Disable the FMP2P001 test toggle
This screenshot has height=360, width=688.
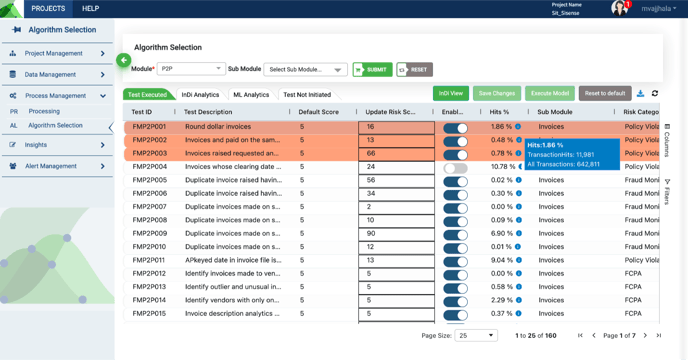[x=455, y=128]
